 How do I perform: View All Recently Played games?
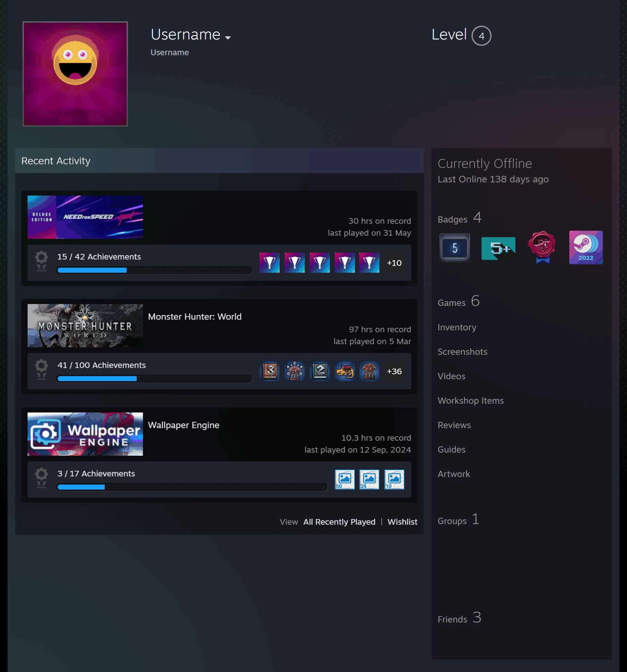(339, 522)
